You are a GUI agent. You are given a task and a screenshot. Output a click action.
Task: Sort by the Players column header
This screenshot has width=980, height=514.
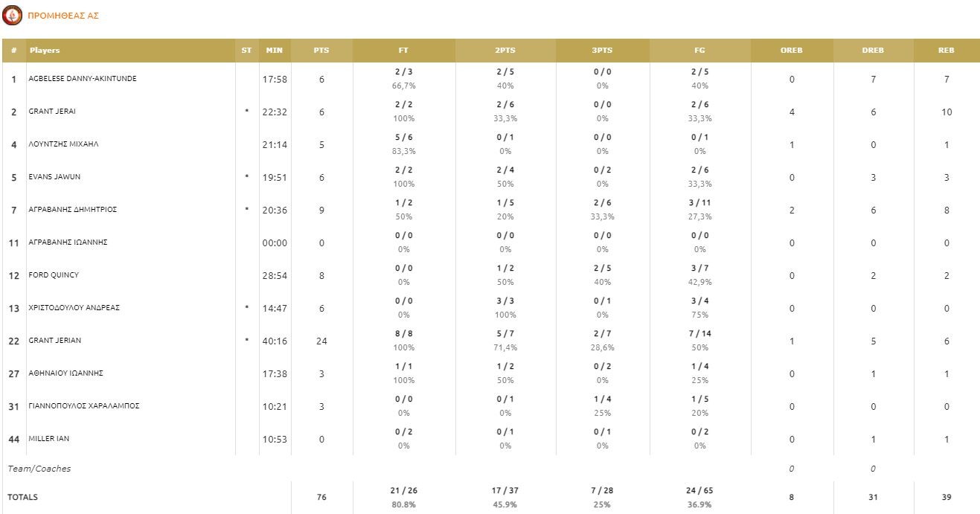(45, 51)
